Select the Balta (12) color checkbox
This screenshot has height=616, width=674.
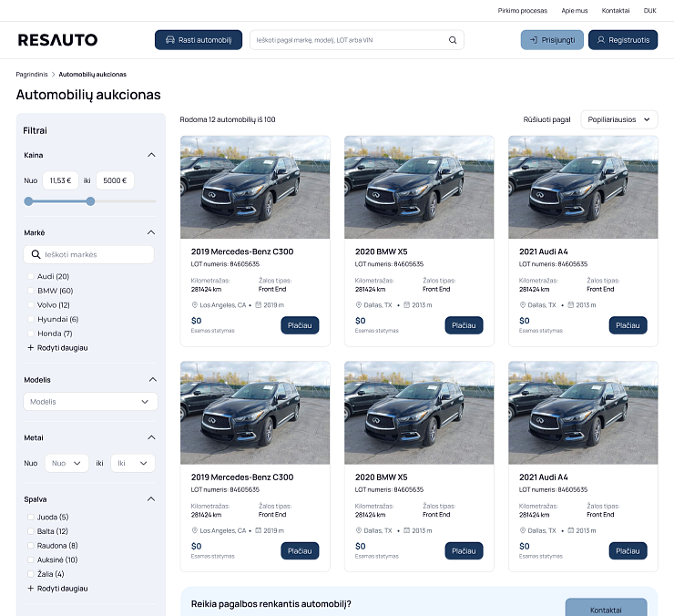point(31,531)
